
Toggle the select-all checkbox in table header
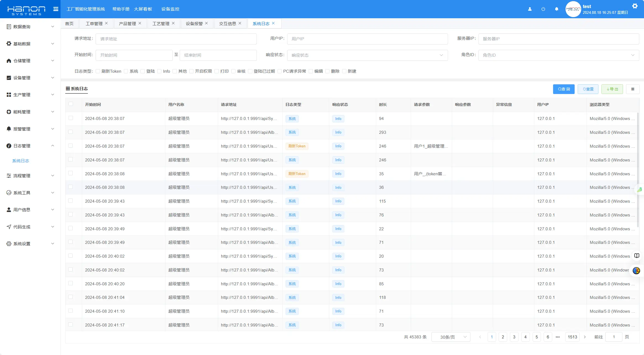tap(71, 104)
